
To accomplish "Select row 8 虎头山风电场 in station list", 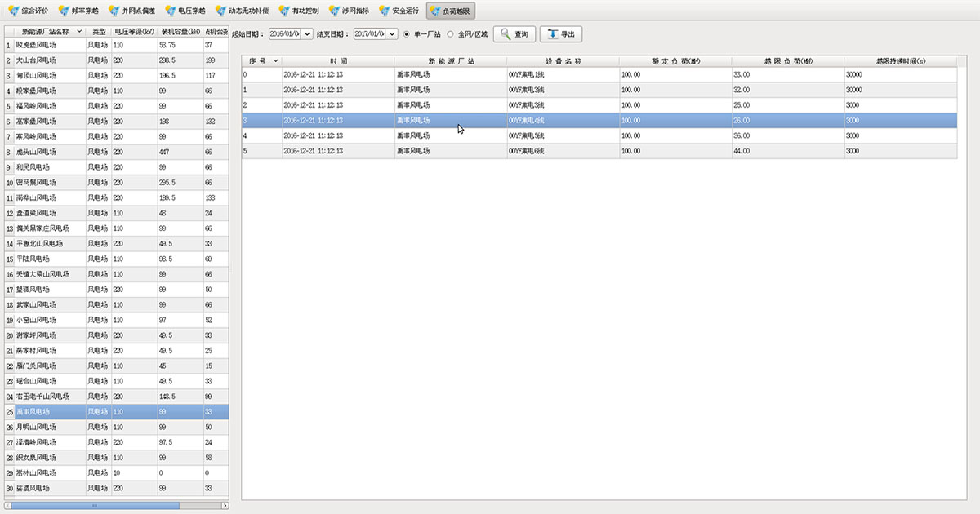I will 49,152.
